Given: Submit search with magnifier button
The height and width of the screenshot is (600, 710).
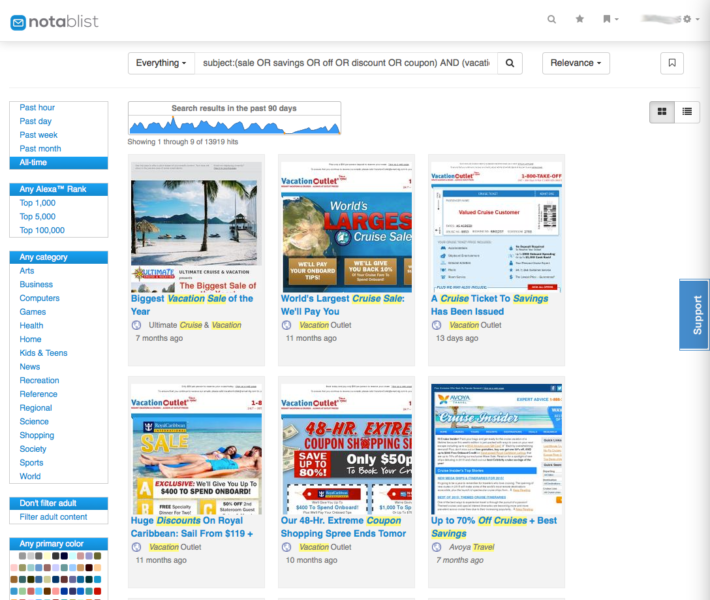Looking at the screenshot, I should 510,63.
